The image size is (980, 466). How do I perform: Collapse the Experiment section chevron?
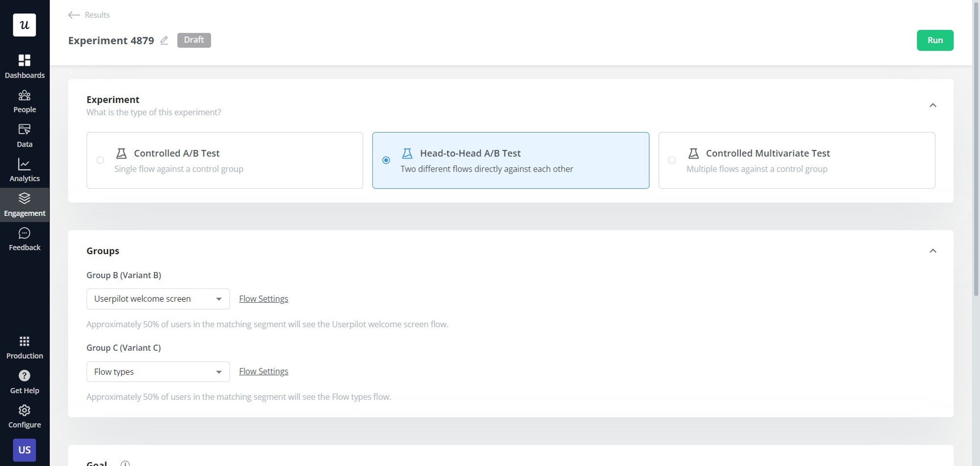(933, 104)
